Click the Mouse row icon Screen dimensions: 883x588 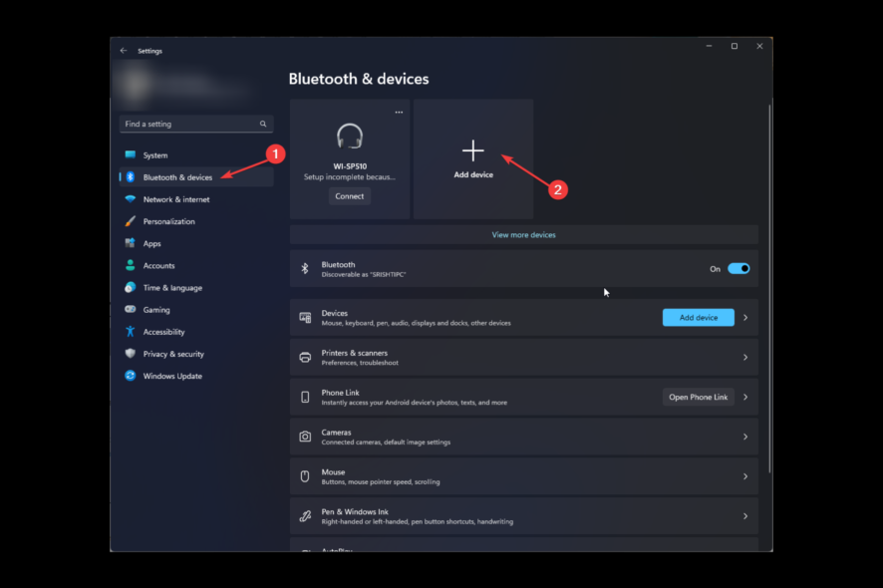pyautogui.click(x=305, y=476)
